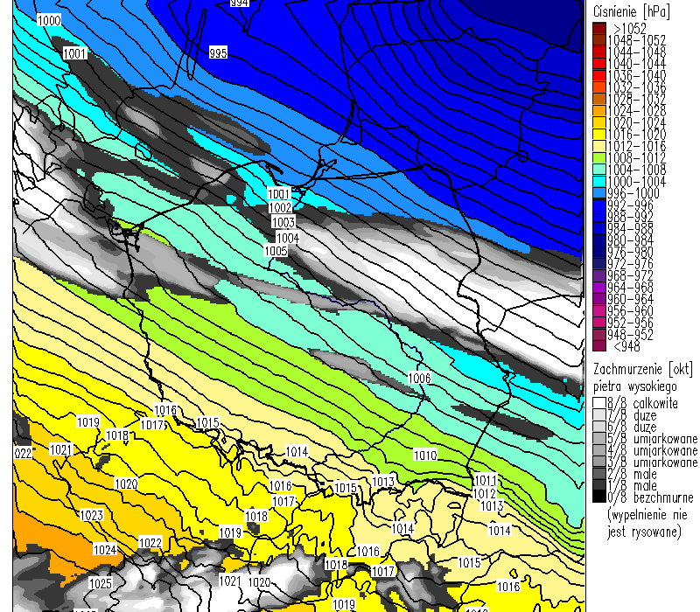
Task: Click the 'pietra wysokiego' legend subtitle
Action: coord(635,386)
